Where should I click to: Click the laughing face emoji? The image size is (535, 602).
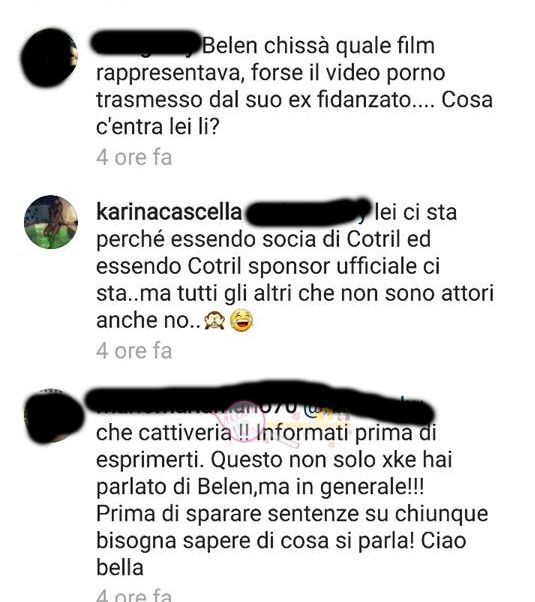click(x=242, y=320)
